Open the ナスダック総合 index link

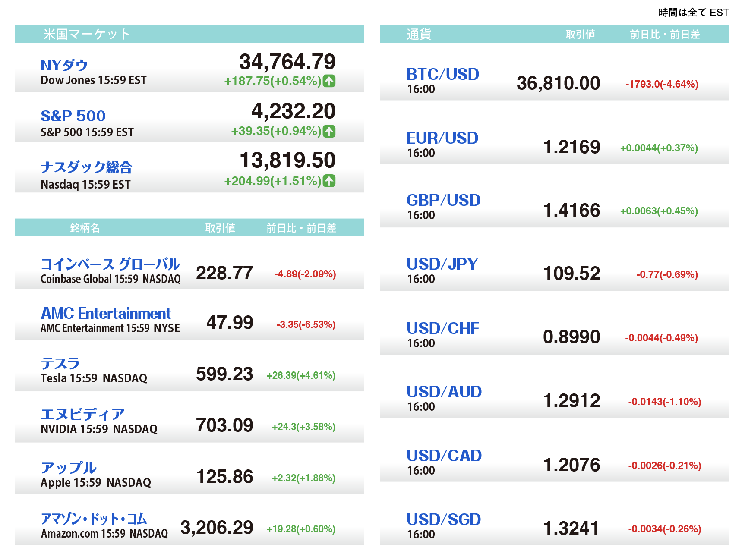click(86, 167)
